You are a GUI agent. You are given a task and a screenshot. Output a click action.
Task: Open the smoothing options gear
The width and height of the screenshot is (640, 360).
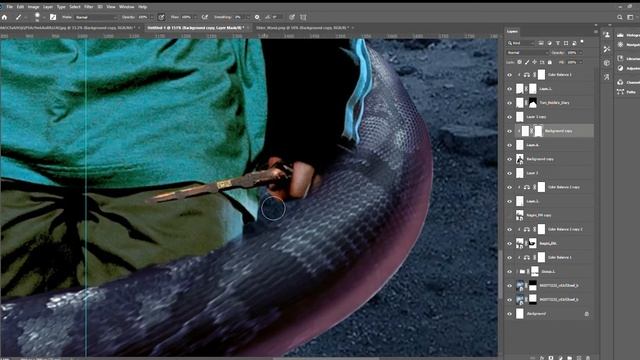257,17
